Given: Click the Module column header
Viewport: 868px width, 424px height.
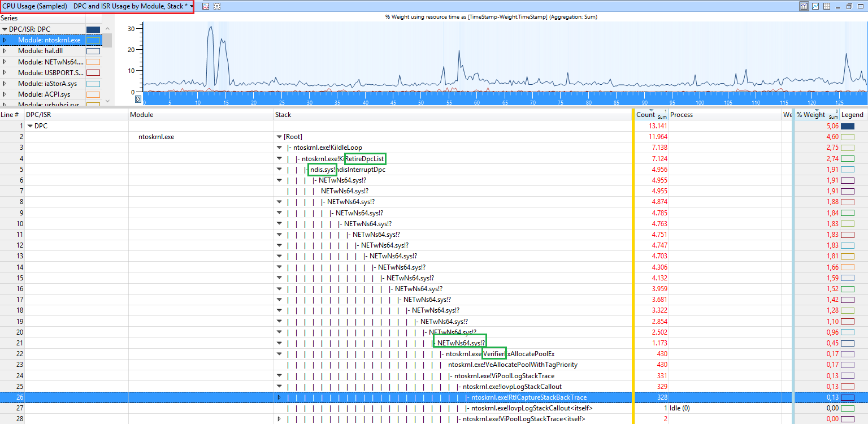Looking at the screenshot, I should tap(201, 115).
